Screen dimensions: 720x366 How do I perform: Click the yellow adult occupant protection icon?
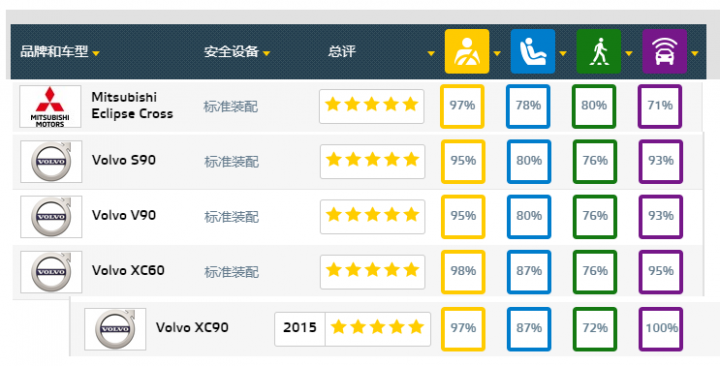coord(467,51)
